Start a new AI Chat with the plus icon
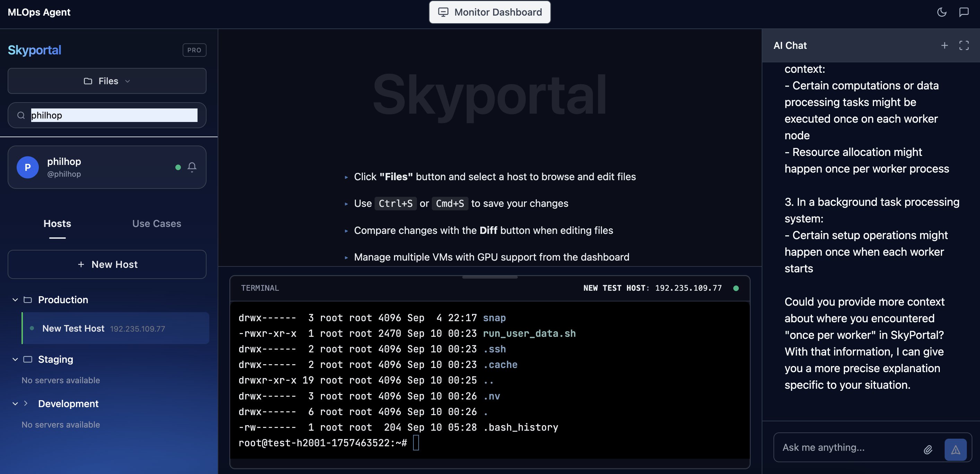This screenshot has height=474, width=980. 945,45
